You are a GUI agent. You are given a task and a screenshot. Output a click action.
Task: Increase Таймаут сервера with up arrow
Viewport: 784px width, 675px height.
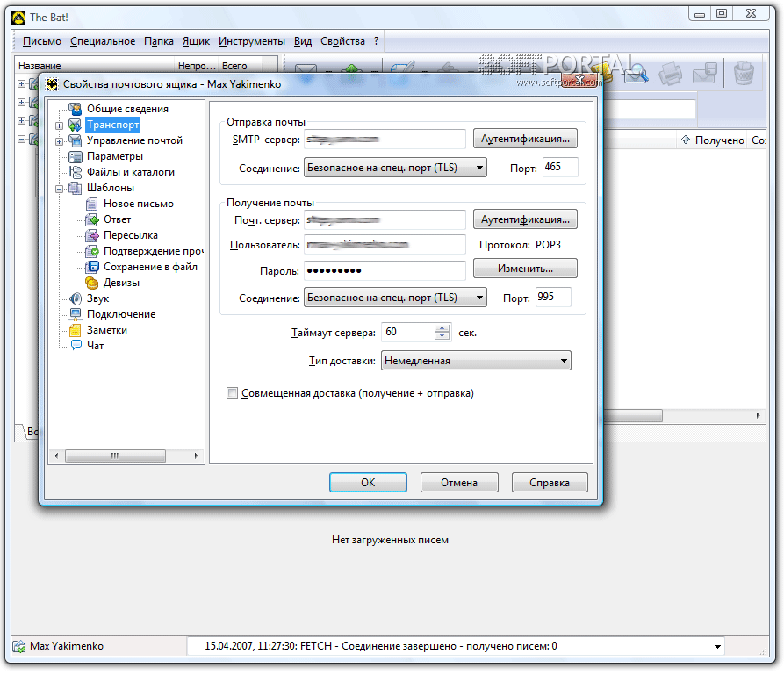(x=442, y=328)
